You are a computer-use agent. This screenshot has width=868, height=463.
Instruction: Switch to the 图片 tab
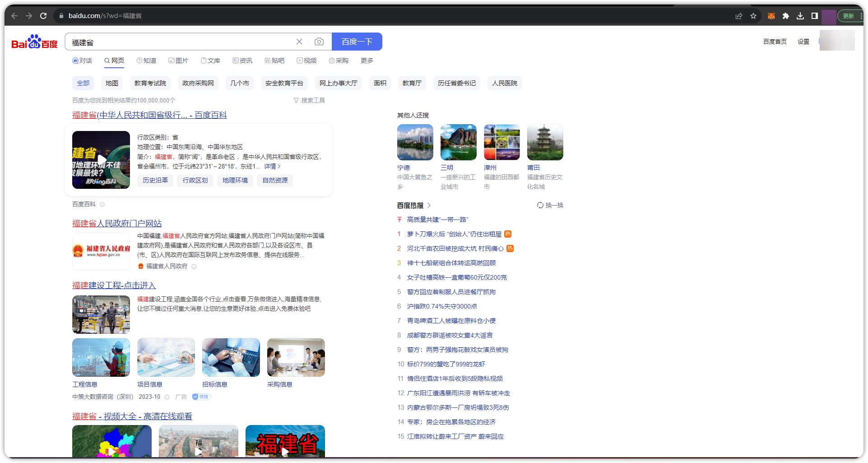tap(178, 60)
